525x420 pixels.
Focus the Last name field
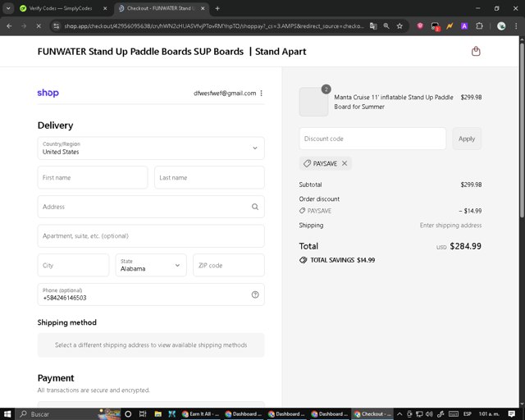pyautogui.click(x=209, y=177)
